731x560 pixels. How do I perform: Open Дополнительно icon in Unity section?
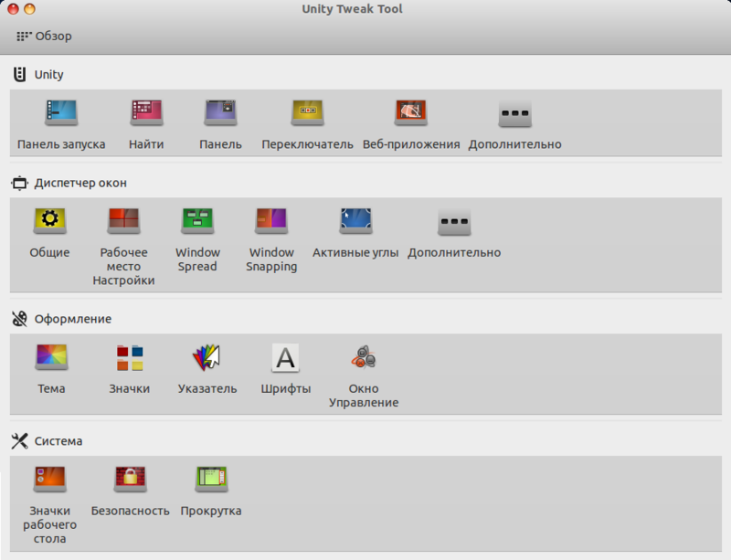tap(514, 113)
